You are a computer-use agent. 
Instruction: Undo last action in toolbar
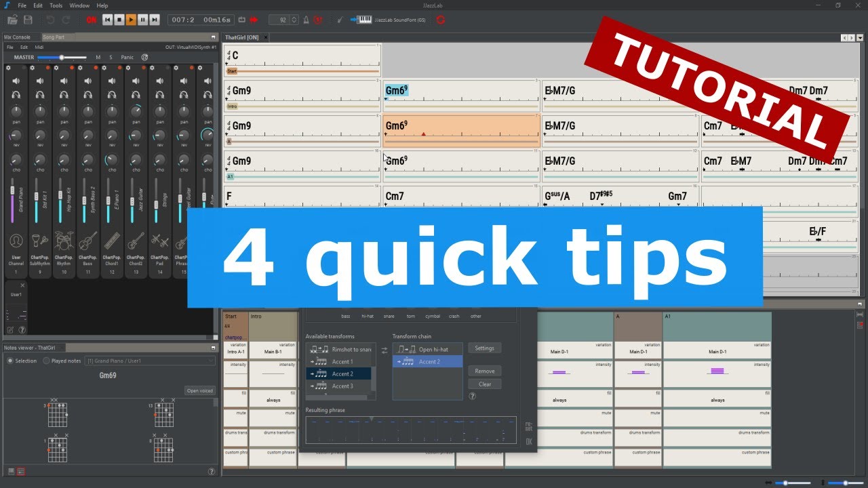point(50,20)
